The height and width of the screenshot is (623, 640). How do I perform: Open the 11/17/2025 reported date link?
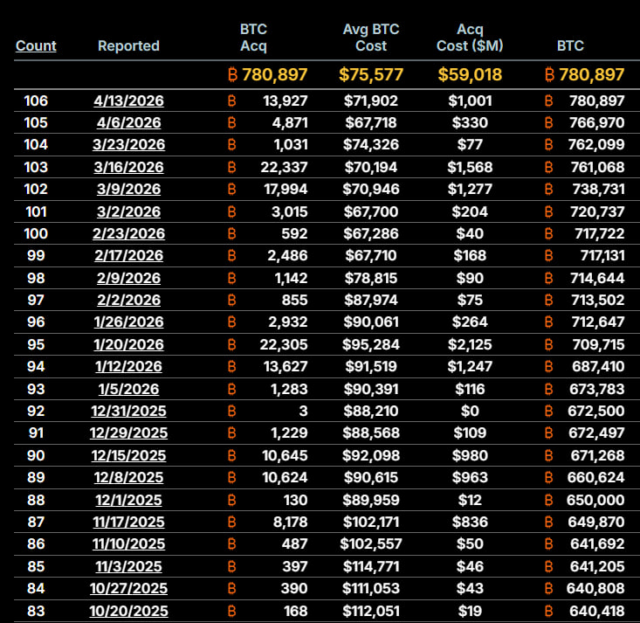(x=129, y=522)
